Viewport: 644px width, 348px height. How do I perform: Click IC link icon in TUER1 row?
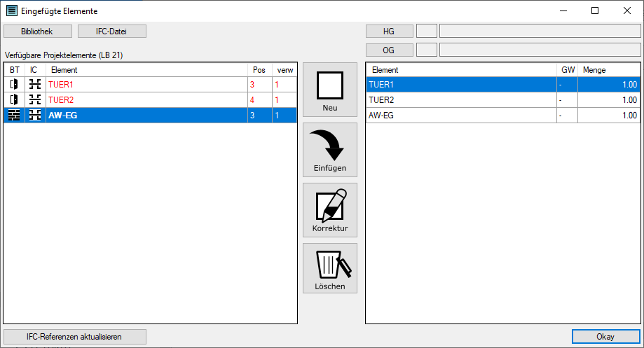click(x=35, y=84)
